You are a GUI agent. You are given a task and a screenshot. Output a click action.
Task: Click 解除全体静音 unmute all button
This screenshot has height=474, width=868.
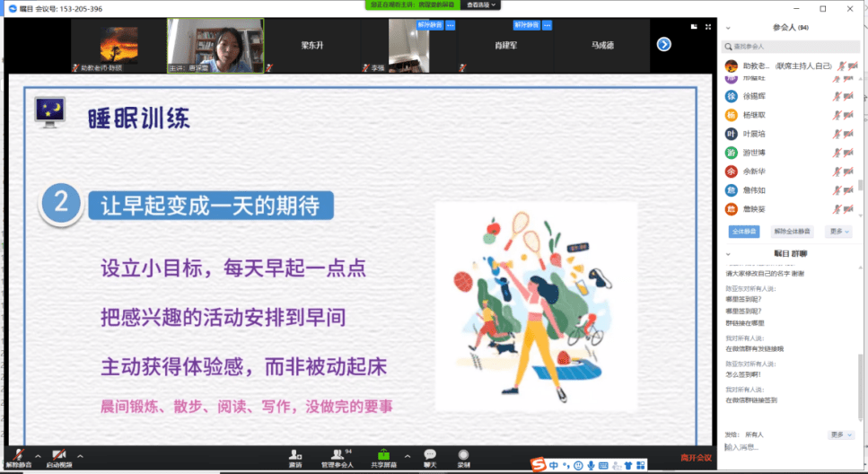792,232
